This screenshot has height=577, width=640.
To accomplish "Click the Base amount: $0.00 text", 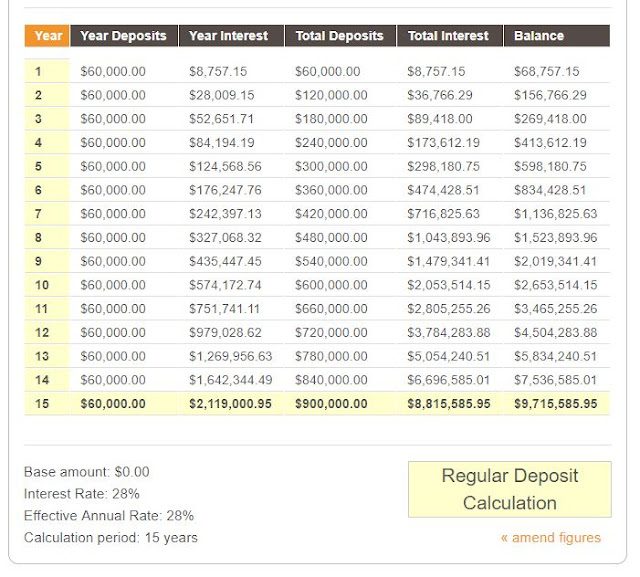I will tap(86, 471).
